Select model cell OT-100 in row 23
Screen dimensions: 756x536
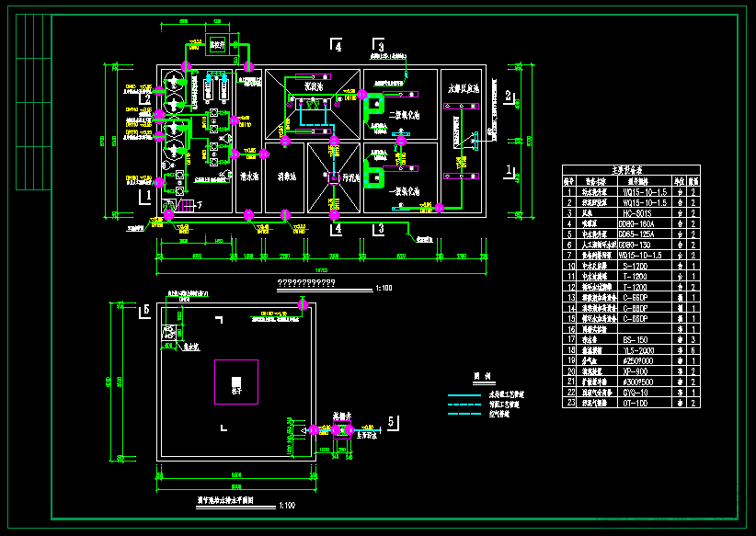(x=635, y=404)
